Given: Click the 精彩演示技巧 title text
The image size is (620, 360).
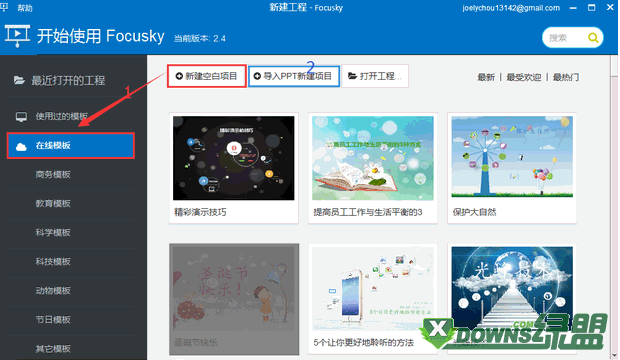Looking at the screenshot, I should click(200, 212).
